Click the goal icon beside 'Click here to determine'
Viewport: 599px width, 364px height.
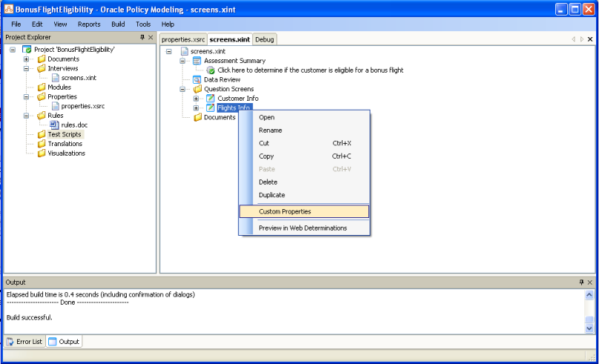click(211, 70)
